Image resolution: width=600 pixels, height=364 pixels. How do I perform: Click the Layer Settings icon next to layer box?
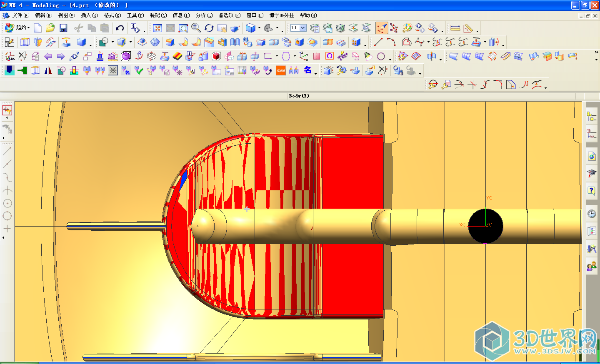tap(315, 28)
